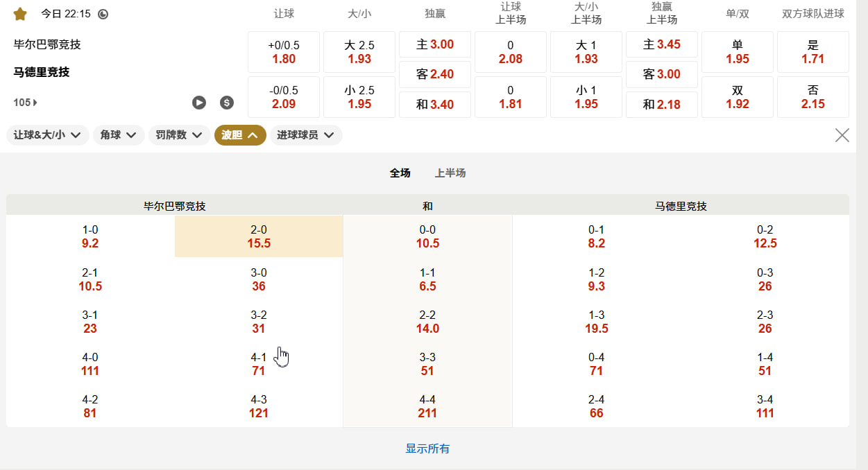Click team name 马德里竞技 in match header

point(42,72)
